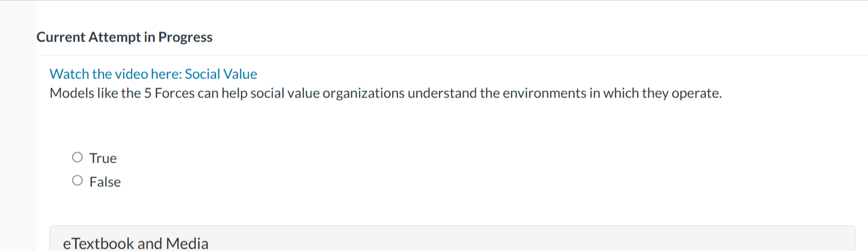
Task: Click the gray left sidebar strip
Action: click(x=17, y=144)
